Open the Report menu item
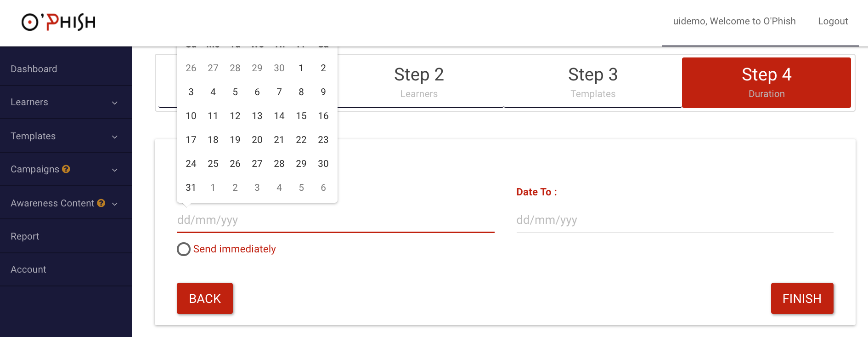868x337 pixels. [25, 236]
